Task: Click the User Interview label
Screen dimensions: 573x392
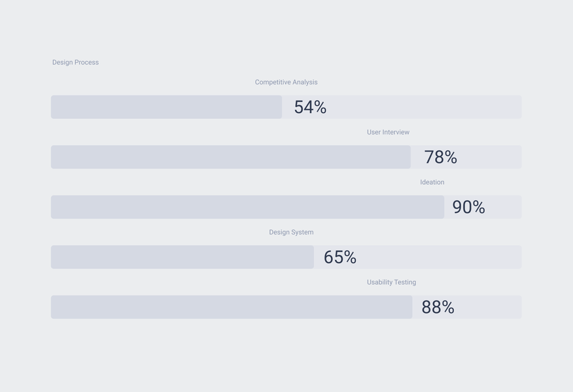Action: point(388,133)
